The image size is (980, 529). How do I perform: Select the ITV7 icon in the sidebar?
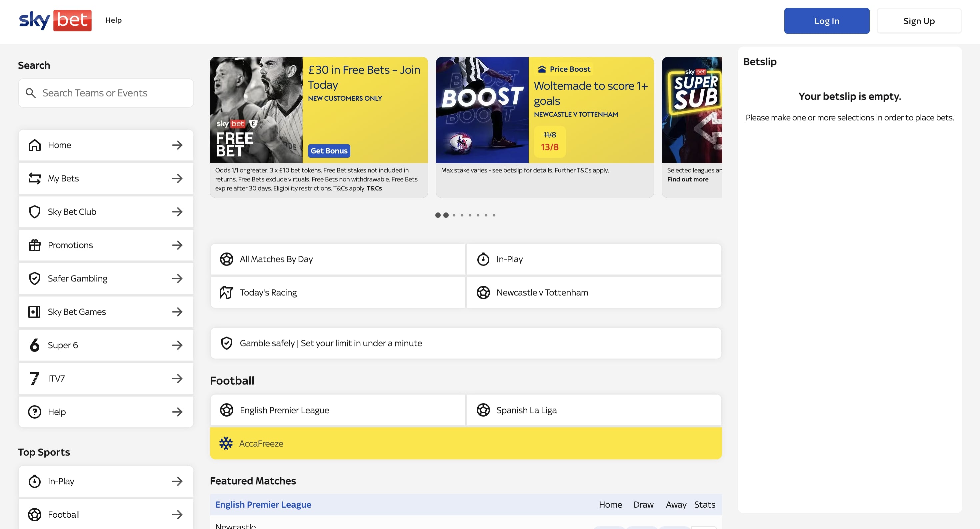click(35, 378)
